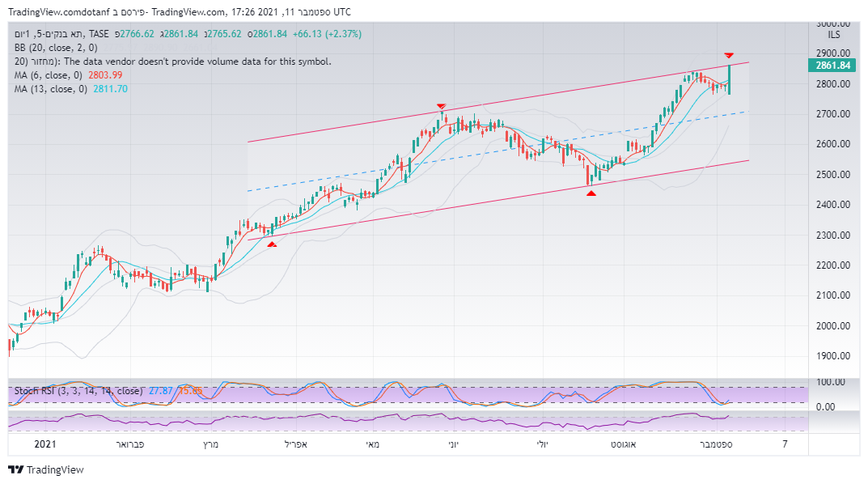Click the מרץ month label on time axis
This screenshot has height=484, width=868.
pos(210,444)
